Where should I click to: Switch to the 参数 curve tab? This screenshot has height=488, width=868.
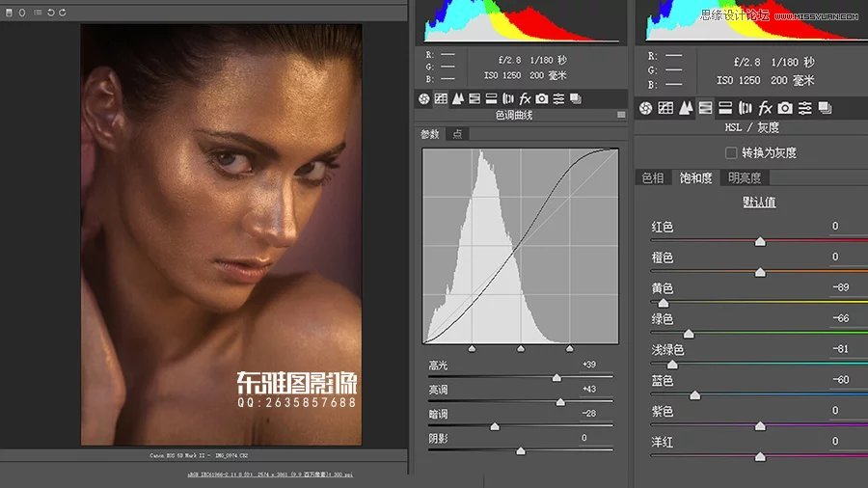(x=429, y=134)
